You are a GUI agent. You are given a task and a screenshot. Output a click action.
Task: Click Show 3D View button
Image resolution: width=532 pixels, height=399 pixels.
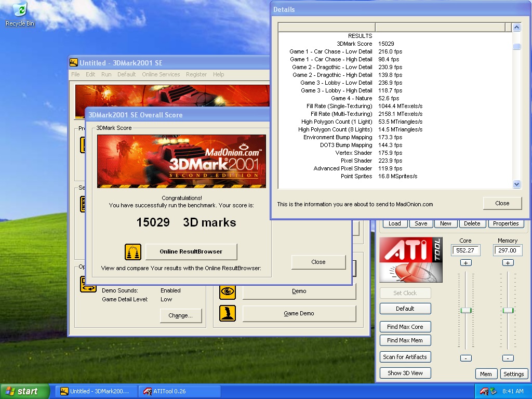click(405, 373)
